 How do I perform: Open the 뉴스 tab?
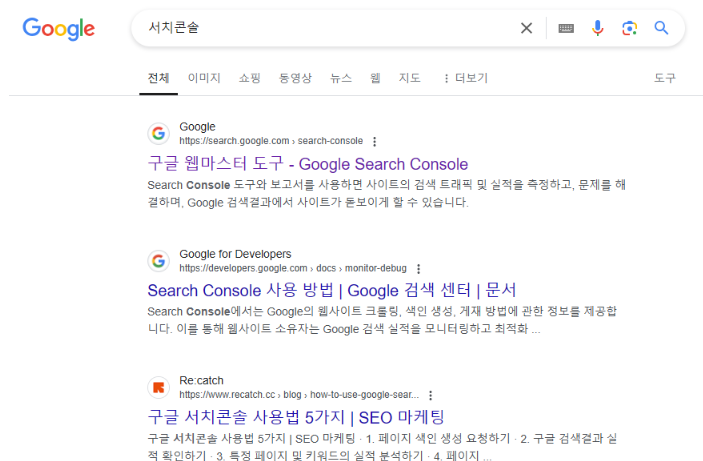coord(341,78)
